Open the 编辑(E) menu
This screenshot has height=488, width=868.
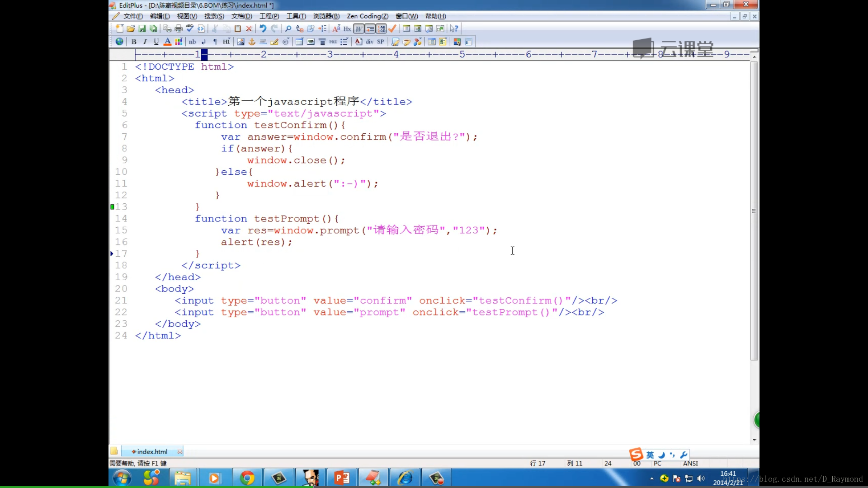point(160,16)
